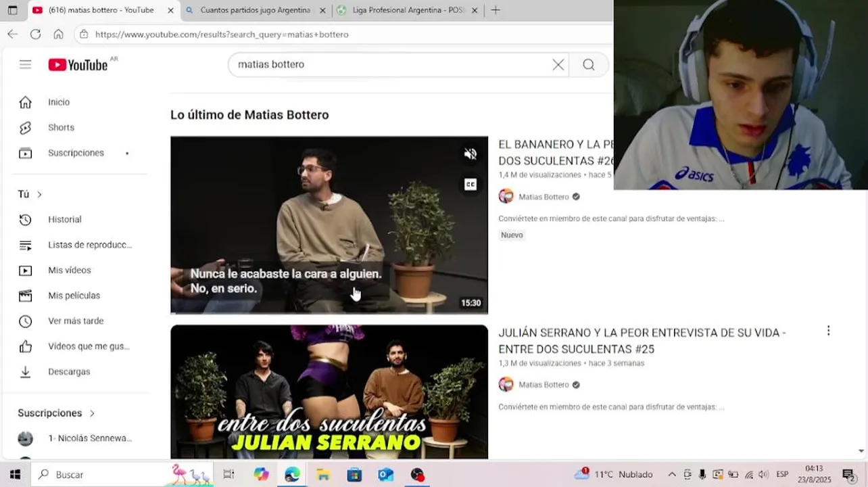Open the clock showing 04:13
The width and height of the screenshot is (868, 487).
coord(814,474)
